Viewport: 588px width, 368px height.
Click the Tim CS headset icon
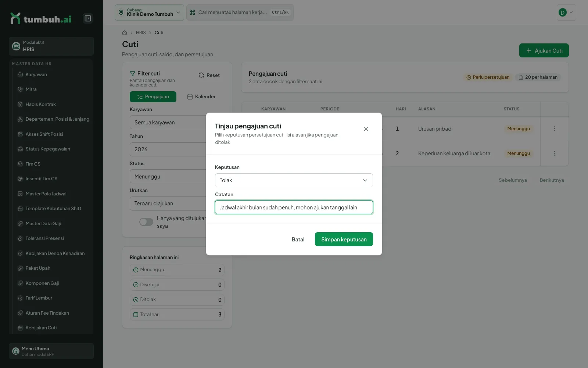point(20,164)
